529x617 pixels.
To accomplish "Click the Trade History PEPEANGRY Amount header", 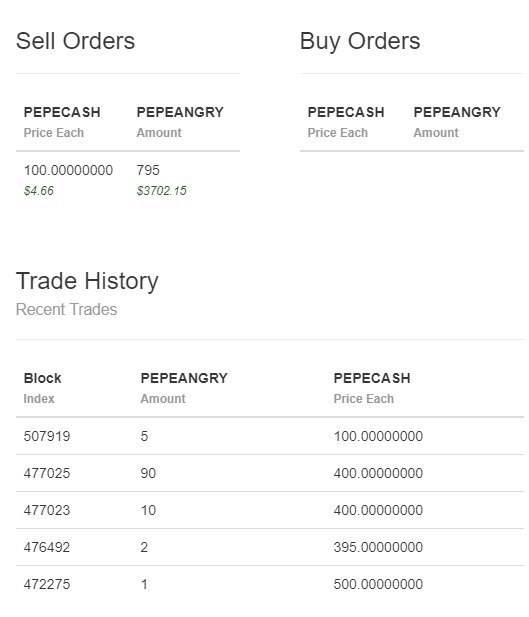I will [184, 388].
